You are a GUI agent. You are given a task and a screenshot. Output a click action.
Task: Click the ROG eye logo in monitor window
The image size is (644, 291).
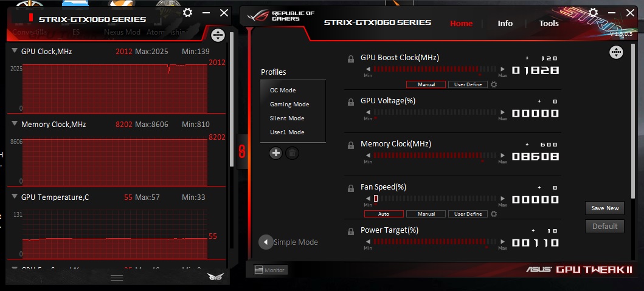pyautogui.click(x=216, y=276)
